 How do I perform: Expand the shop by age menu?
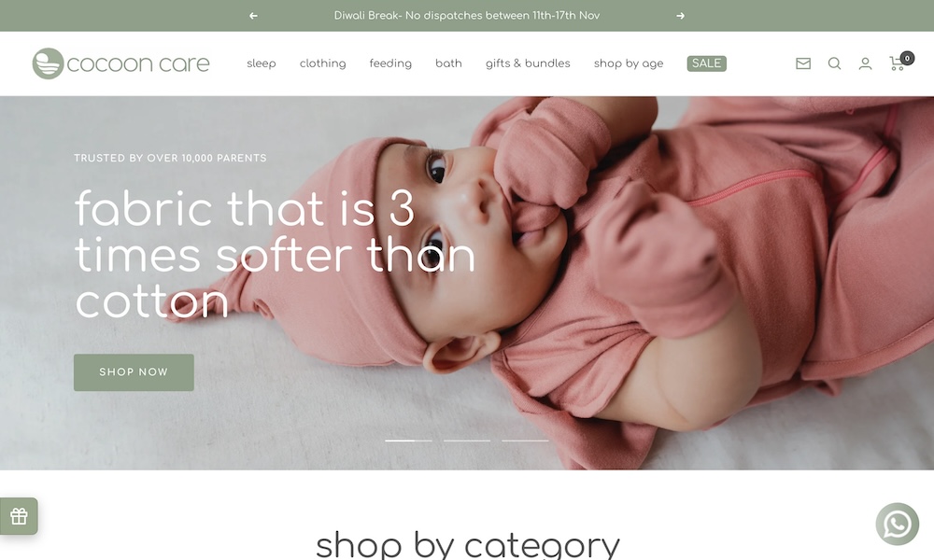(x=629, y=63)
